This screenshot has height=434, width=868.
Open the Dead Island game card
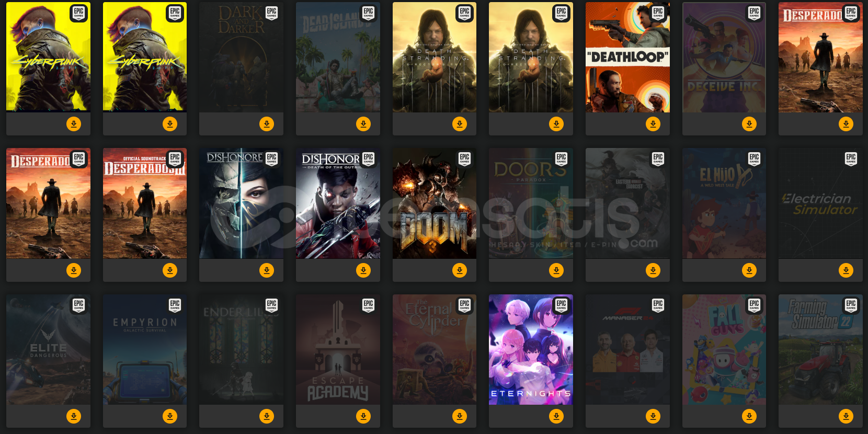point(338,58)
